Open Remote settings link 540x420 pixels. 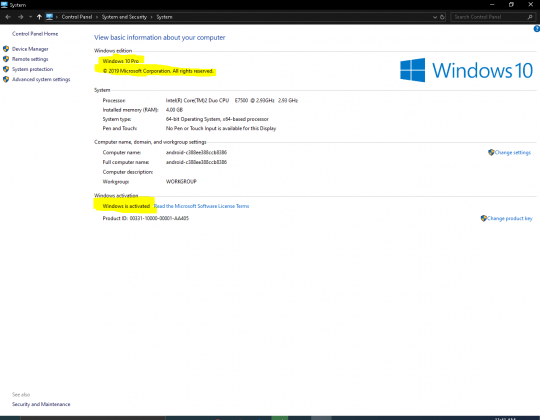[30, 59]
